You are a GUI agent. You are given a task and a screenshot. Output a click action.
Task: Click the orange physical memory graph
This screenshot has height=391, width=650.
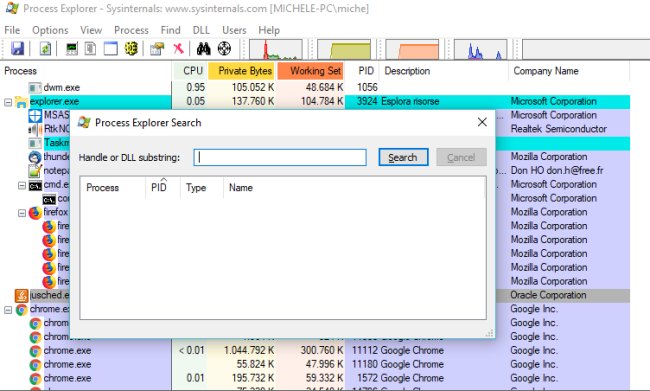(x=412, y=50)
